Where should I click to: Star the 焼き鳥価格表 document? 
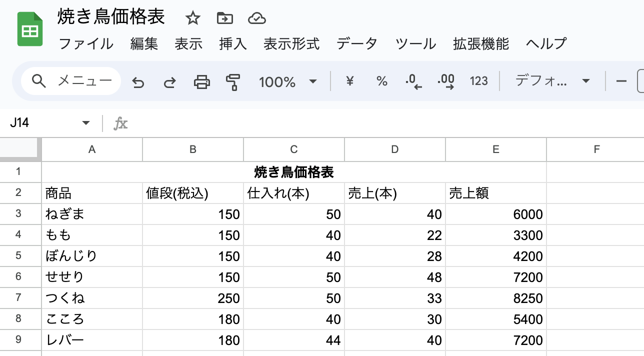click(192, 18)
